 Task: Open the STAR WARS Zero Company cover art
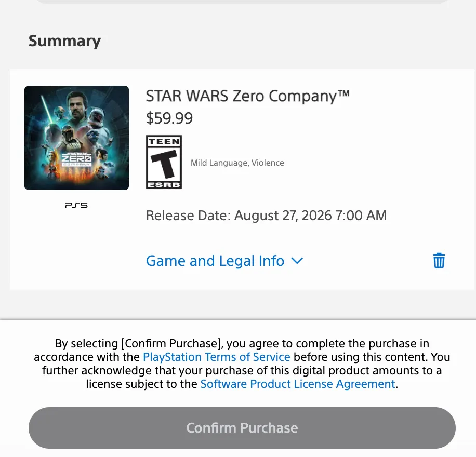point(76,138)
